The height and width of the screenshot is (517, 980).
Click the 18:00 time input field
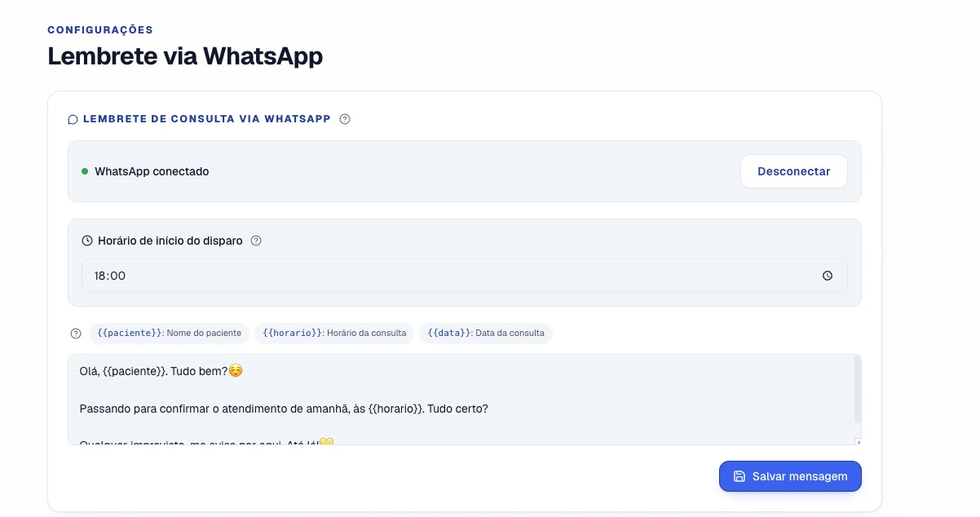(464, 276)
